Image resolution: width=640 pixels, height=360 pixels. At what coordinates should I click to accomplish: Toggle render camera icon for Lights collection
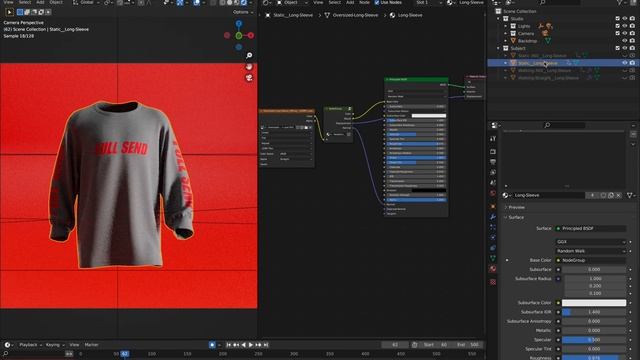(632, 26)
